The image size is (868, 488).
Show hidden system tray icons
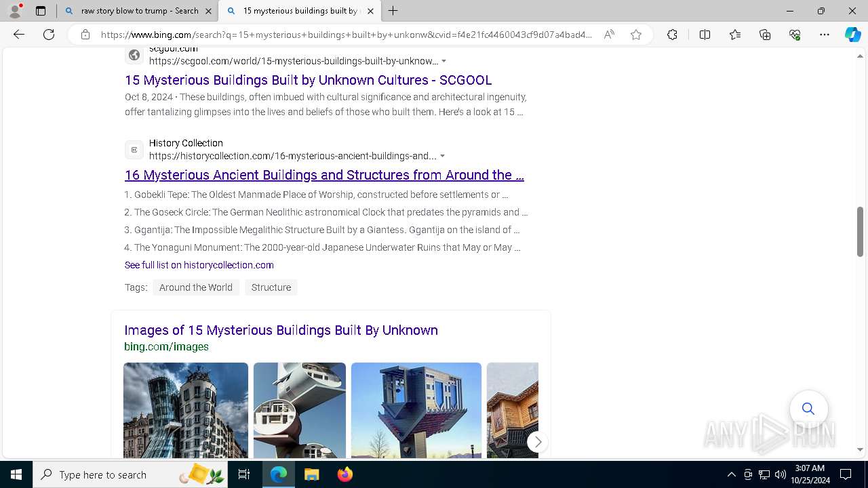(x=731, y=474)
